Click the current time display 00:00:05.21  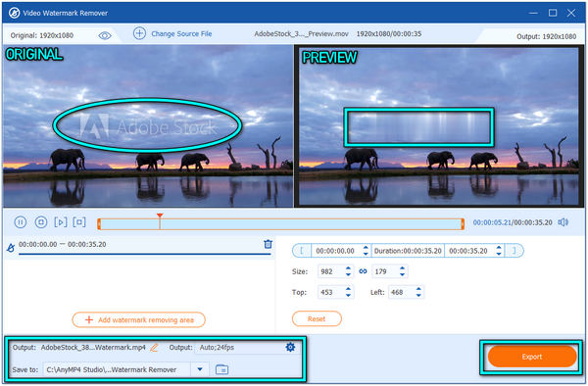pyautogui.click(x=492, y=222)
